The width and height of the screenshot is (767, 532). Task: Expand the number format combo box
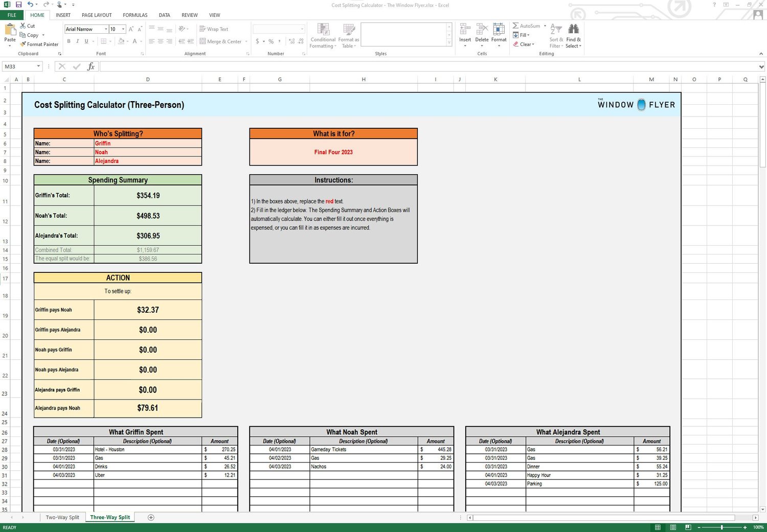(302, 29)
